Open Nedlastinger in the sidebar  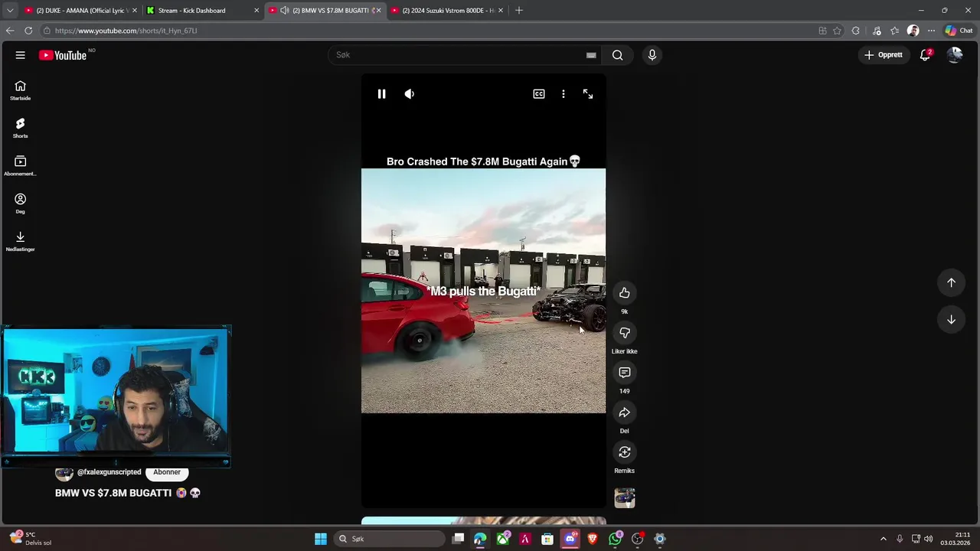[x=21, y=240]
